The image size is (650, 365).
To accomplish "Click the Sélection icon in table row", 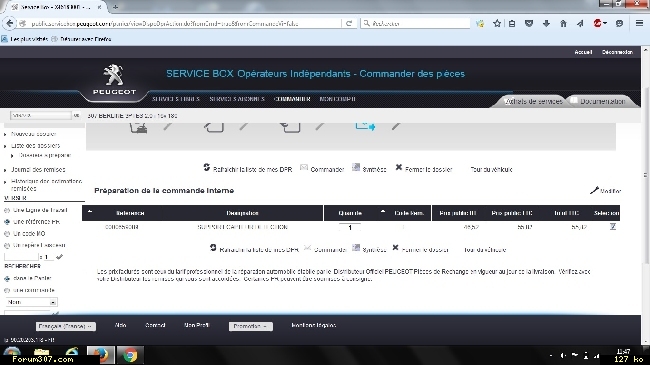I will [x=613, y=226].
